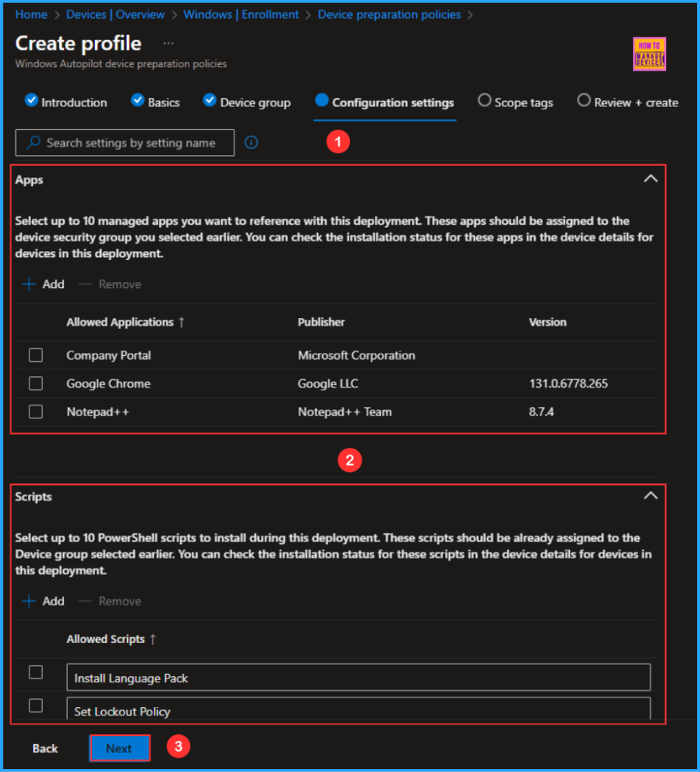Open the Devices | Overview breadcrumb

click(x=115, y=15)
